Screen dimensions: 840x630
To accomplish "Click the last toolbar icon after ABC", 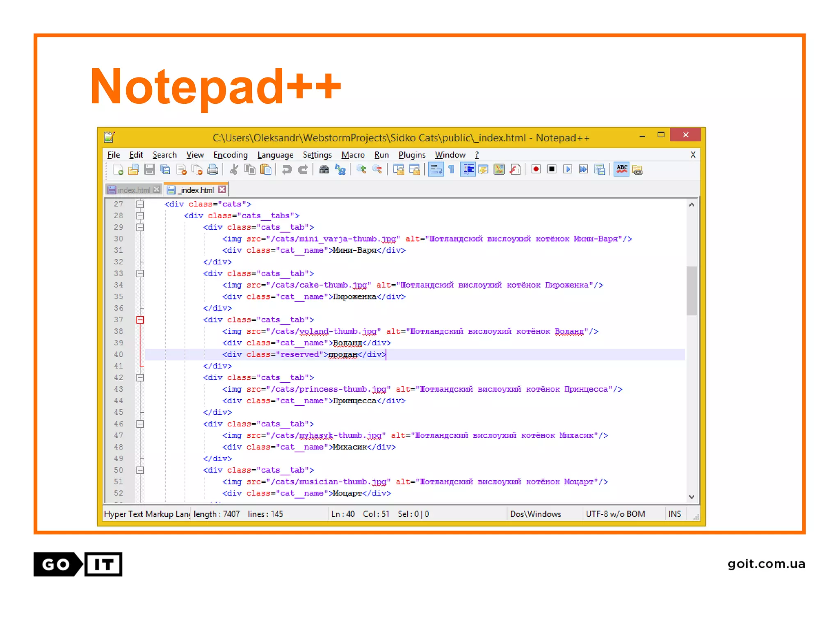I will pyautogui.click(x=637, y=169).
